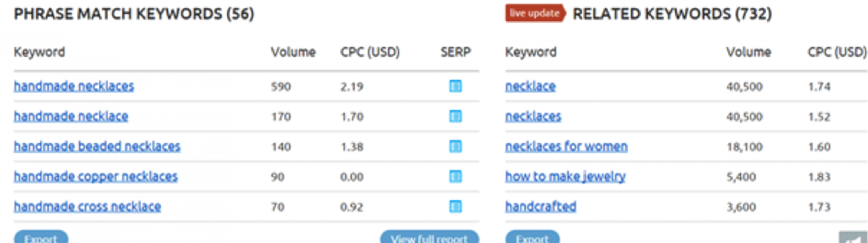Image resolution: width=868 pixels, height=243 pixels.
Task: Open the handcrafted related keyword
Action: tap(540, 207)
